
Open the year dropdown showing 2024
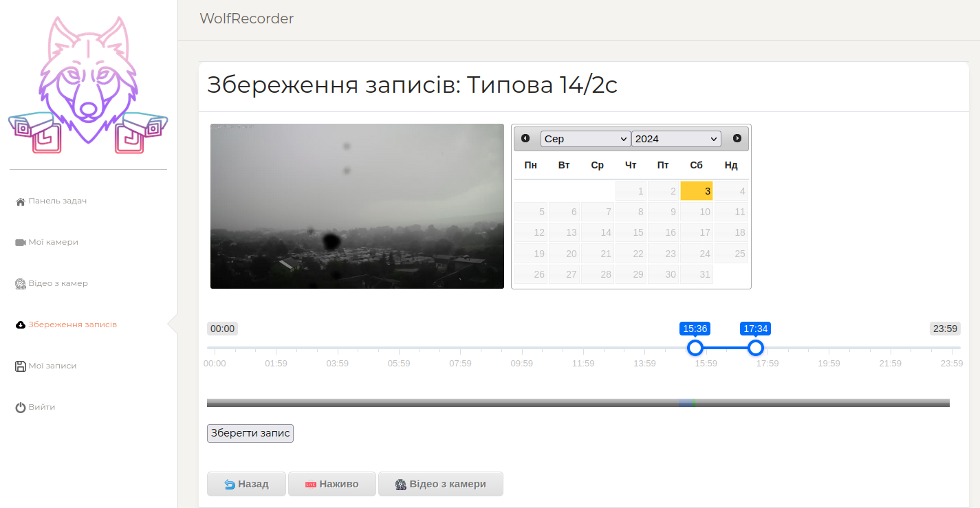[675, 139]
